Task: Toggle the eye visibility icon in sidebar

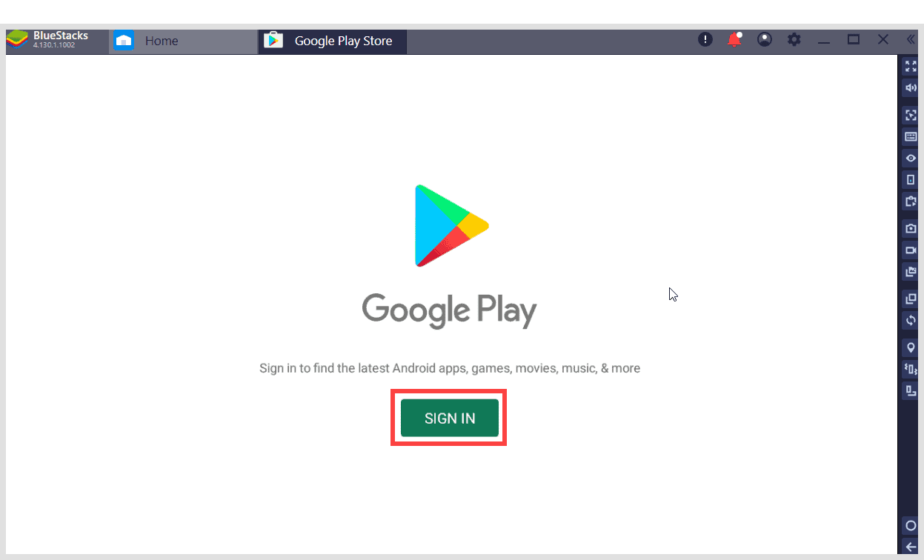Action: (x=911, y=159)
